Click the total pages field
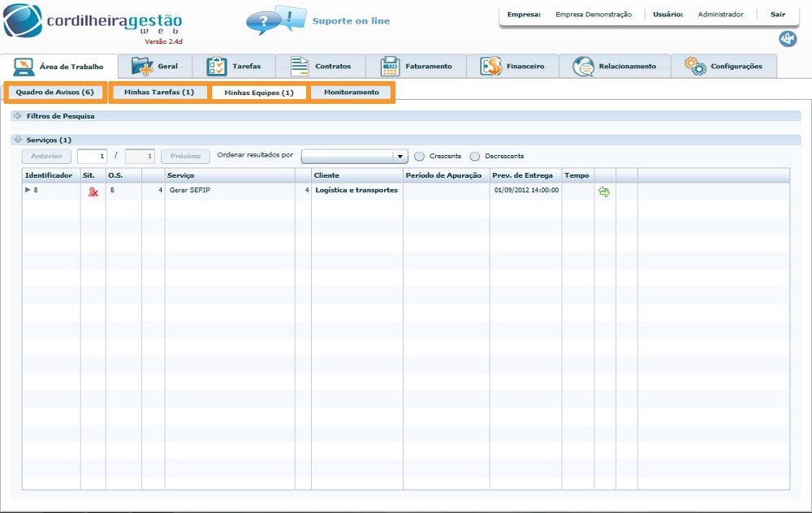The image size is (812, 513). click(140, 157)
